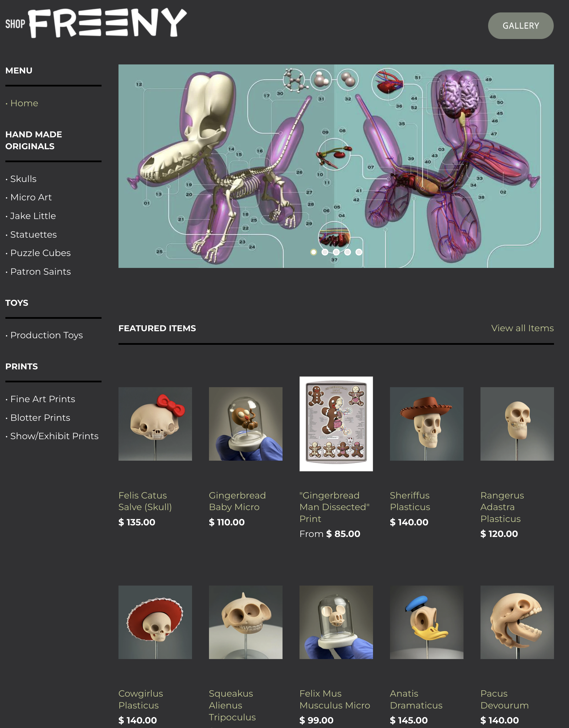Screen dimensions: 569x728
Task: Open the Gallery button
Action: tap(521, 26)
